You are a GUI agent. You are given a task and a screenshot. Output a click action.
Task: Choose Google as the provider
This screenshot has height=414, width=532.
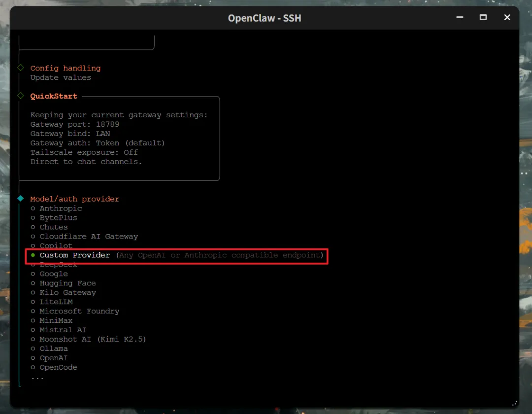pyautogui.click(x=49, y=274)
